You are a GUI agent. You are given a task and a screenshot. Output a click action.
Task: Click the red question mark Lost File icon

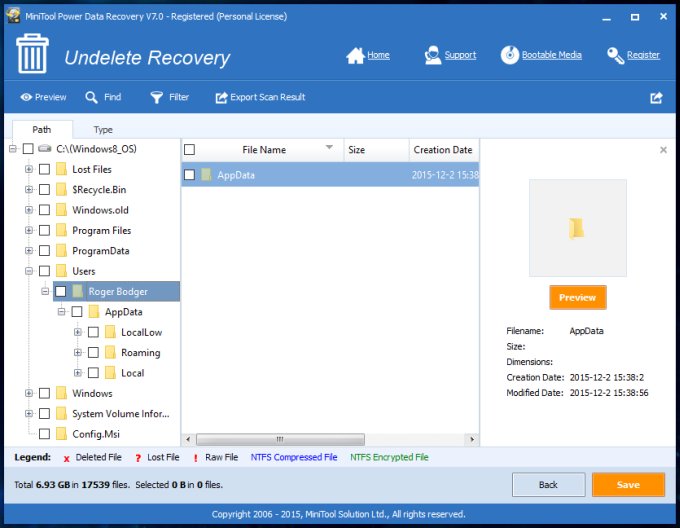138,458
